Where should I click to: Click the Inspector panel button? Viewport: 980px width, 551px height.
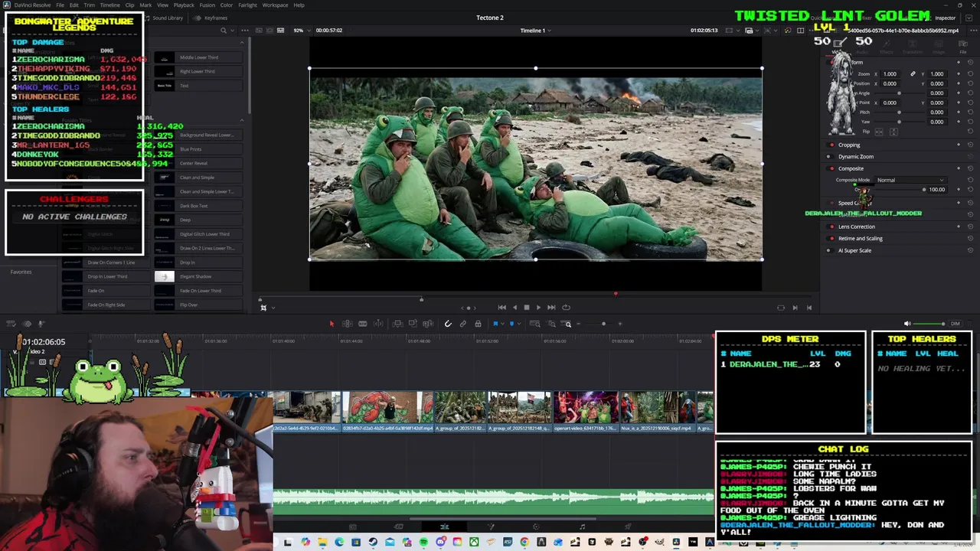(x=941, y=18)
